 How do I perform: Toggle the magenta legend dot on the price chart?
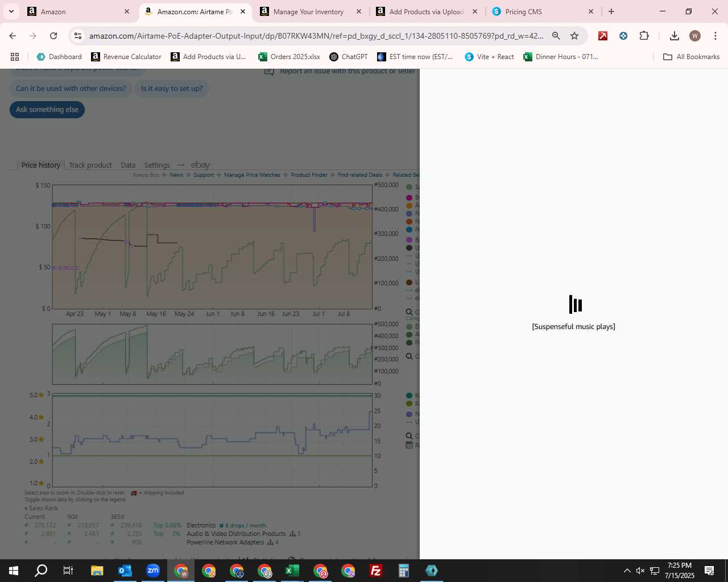point(409,198)
